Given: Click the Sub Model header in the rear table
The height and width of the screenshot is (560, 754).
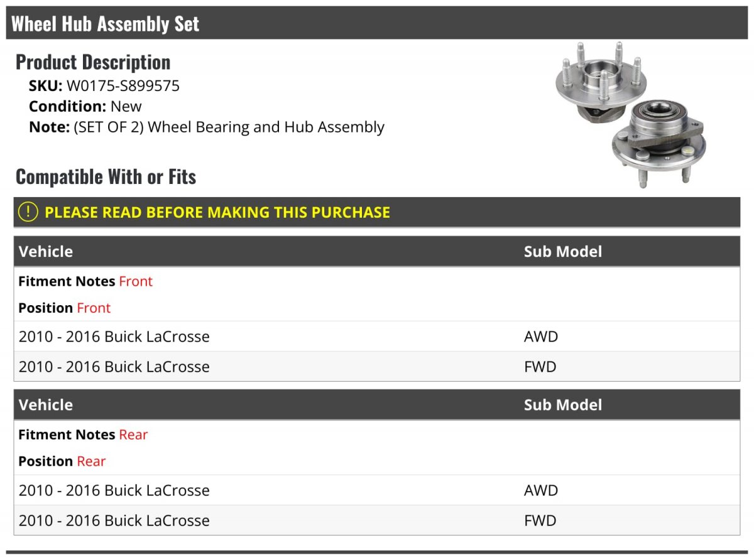Looking at the screenshot, I should pos(563,405).
